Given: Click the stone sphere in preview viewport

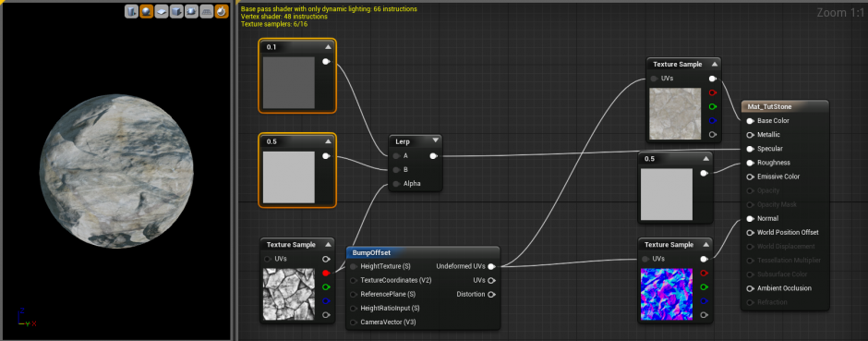Looking at the screenshot, I should tap(116, 171).
